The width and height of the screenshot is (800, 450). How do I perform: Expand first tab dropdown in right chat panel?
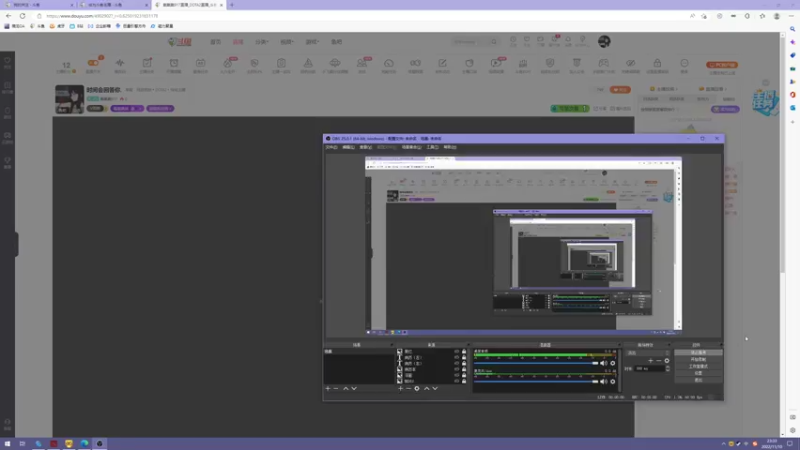[x=665, y=89]
